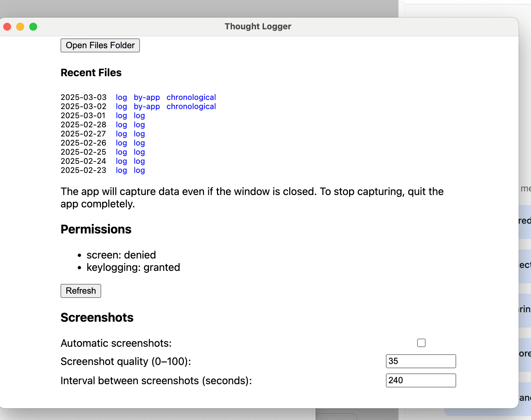Select the date text 2025-02-24
531x420 pixels.
[84, 161]
